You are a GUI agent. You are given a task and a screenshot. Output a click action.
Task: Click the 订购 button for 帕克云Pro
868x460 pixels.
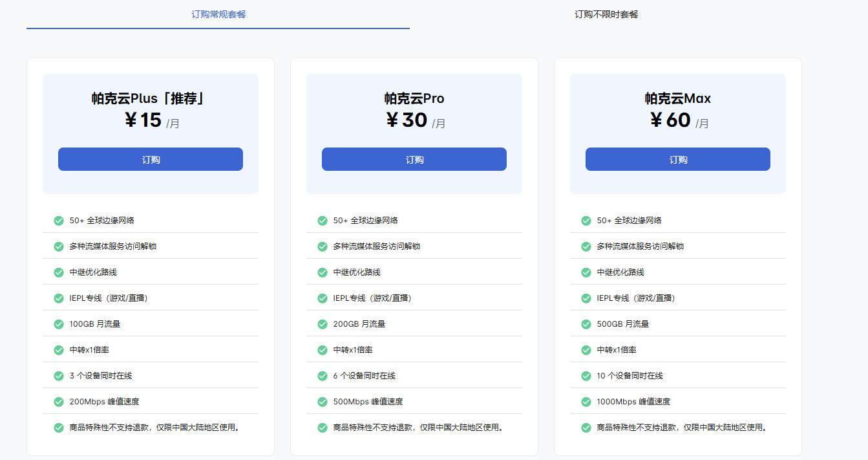[x=414, y=159]
